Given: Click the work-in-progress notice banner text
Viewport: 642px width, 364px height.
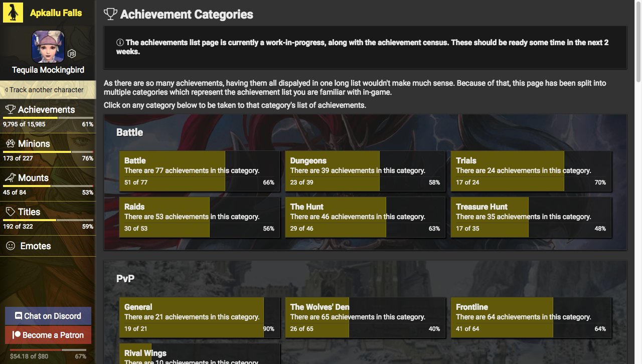Looking at the screenshot, I should 363,47.
